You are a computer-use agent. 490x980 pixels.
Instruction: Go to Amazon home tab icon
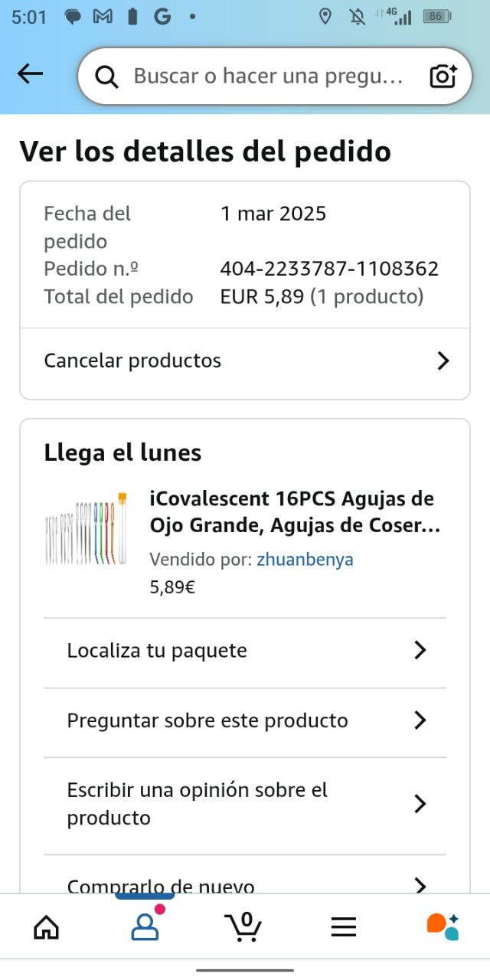tap(47, 927)
